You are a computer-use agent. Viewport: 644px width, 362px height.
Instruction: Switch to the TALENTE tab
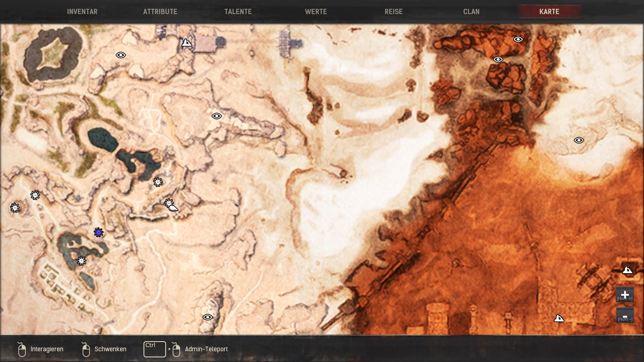238,12
